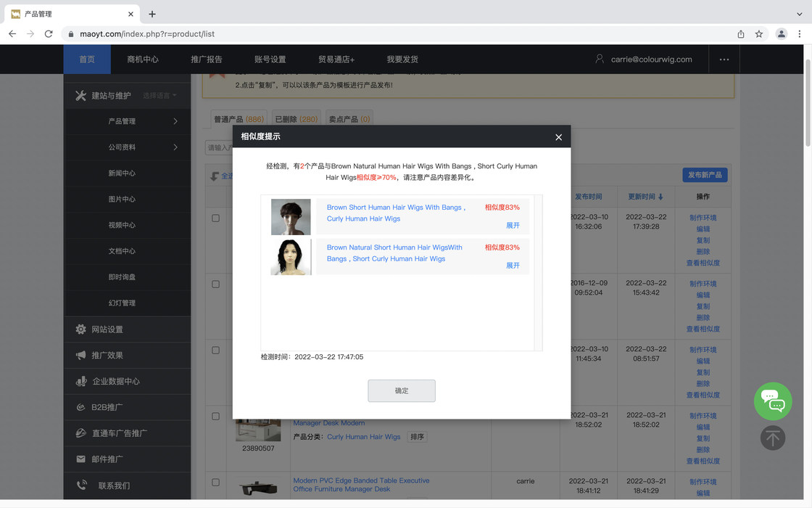
Task: Open 商机中心 in top navigation
Action: pos(143,60)
